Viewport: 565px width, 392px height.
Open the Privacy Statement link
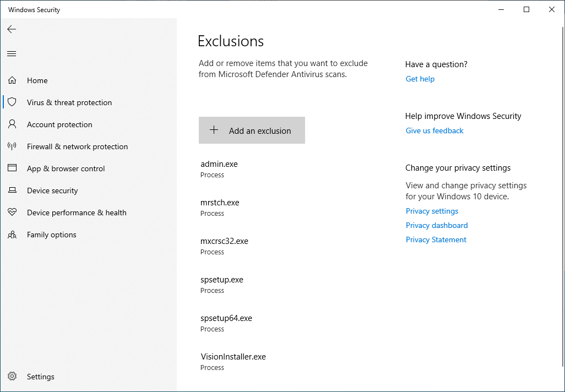tap(436, 239)
